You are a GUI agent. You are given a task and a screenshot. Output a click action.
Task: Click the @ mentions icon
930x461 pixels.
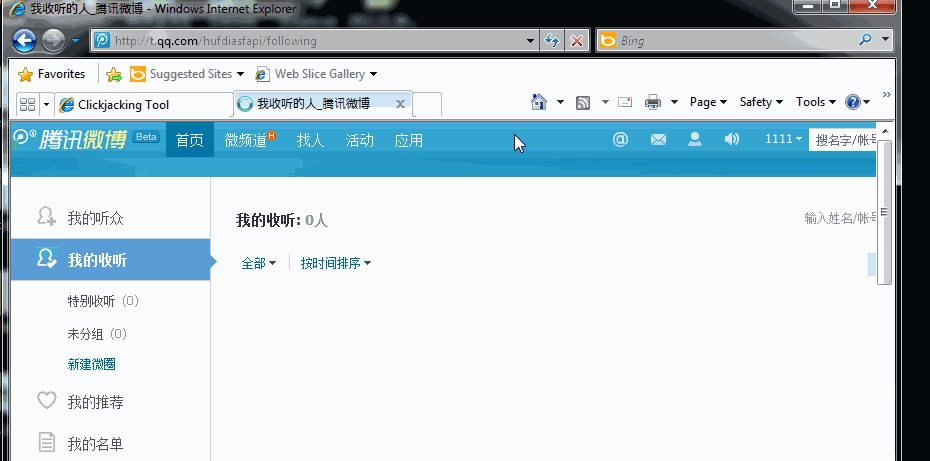pos(620,140)
